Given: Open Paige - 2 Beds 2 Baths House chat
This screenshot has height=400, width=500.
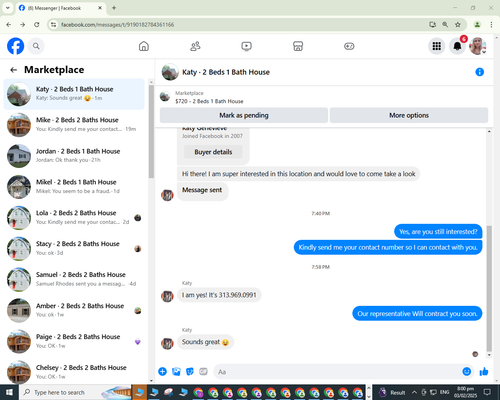Looking at the screenshot, I should click(x=74, y=341).
